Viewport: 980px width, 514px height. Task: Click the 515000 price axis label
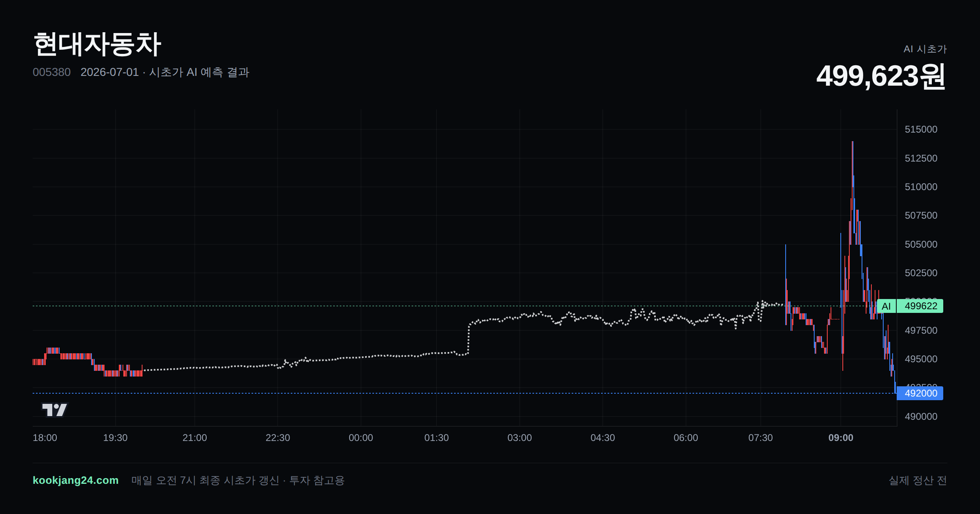921,129
